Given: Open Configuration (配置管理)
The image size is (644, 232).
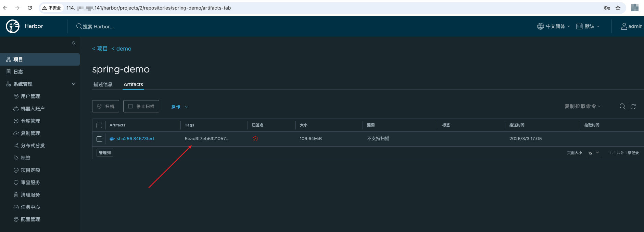Looking at the screenshot, I should (30, 219).
